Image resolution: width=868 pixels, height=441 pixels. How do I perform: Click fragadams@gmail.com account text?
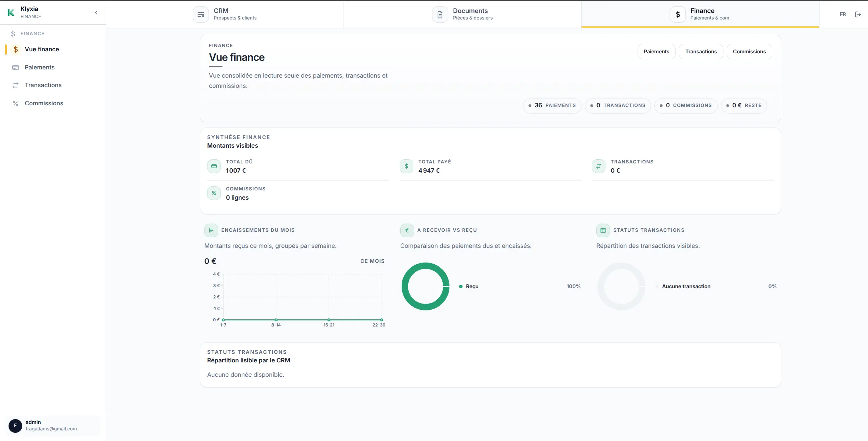point(51,429)
